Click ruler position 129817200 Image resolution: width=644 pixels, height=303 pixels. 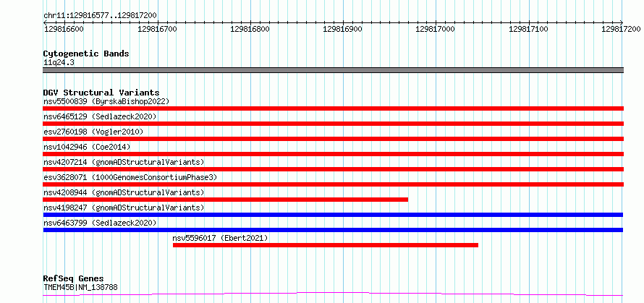point(621,29)
